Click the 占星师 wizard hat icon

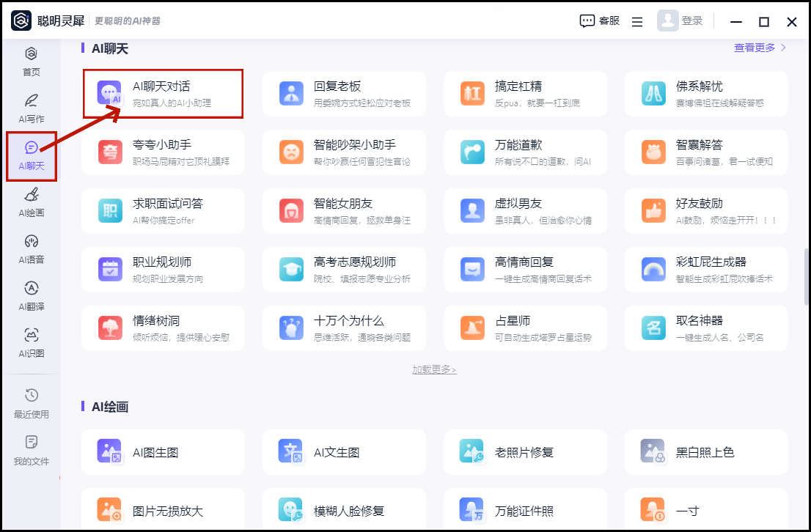pos(472,328)
